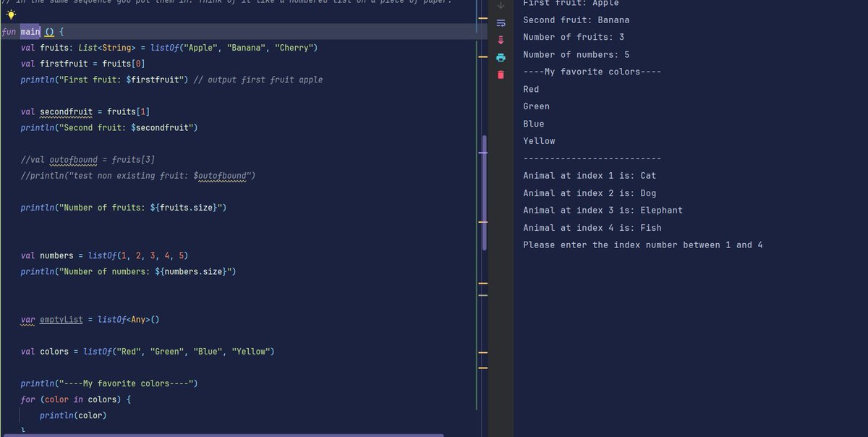Click println("----My favorite colors----") line
Viewport: 868px width, 437px height.
[109, 383]
